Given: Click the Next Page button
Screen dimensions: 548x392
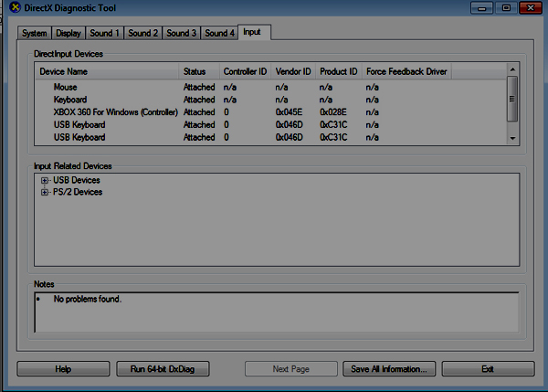Looking at the screenshot, I should click(x=291, y=369).
